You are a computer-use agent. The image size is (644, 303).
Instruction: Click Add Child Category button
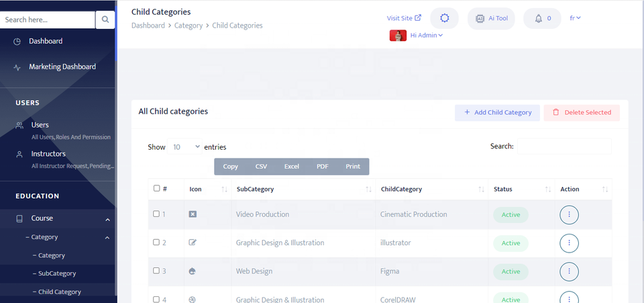(x=497, y=113)
